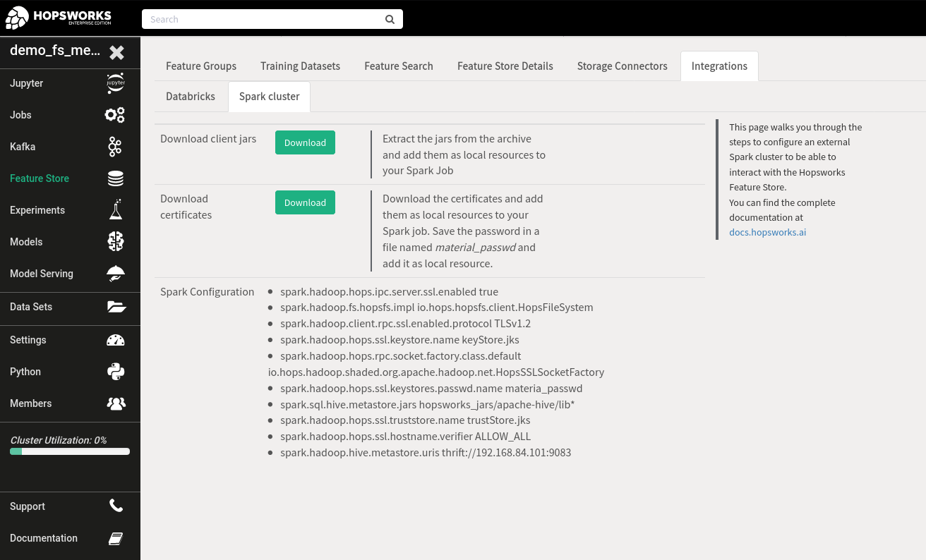Viewport: 926px width, 560px height.
Task: Click the Data Sets folder icon
Action: click(115, 306)
